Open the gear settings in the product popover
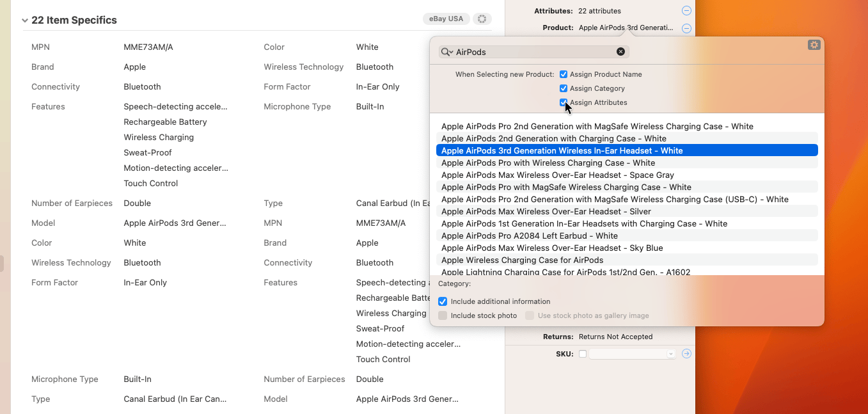This screenshot has height=414, width=868. (x=814, y=45)
